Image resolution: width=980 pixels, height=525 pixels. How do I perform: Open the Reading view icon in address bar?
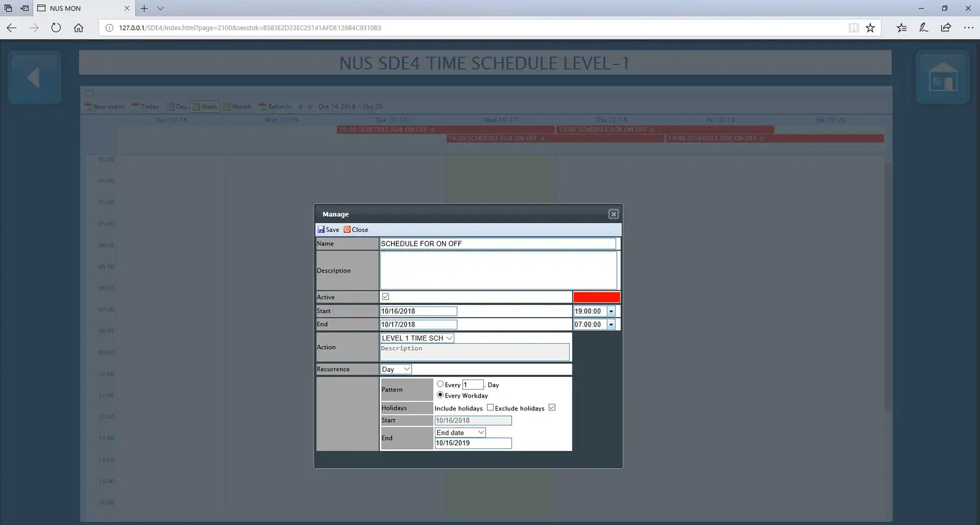tap(853, 28)
